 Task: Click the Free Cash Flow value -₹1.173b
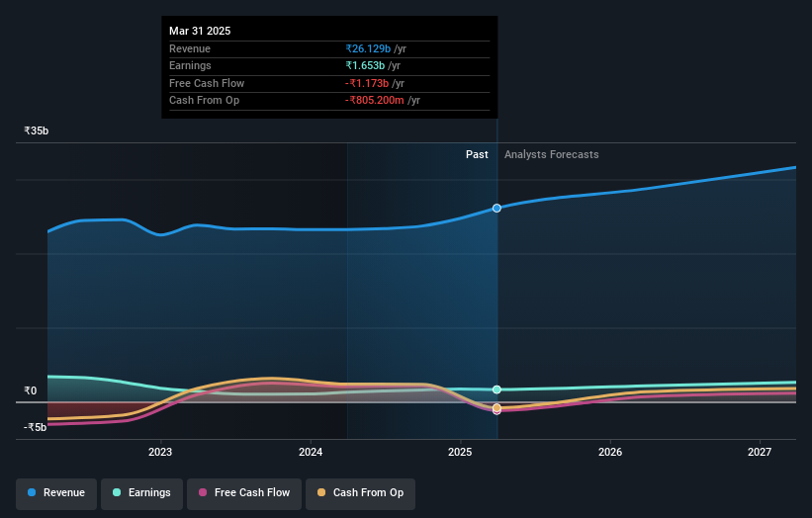[x=367, y=83]
